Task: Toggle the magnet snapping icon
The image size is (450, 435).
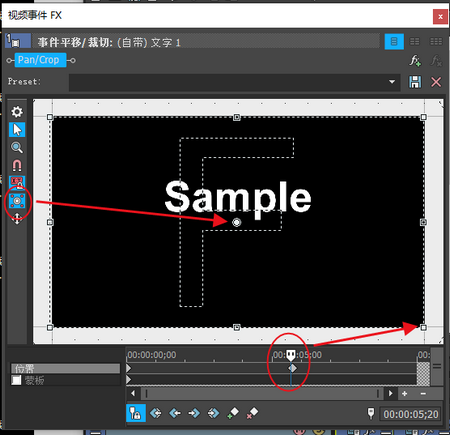Action: [17, 165]
